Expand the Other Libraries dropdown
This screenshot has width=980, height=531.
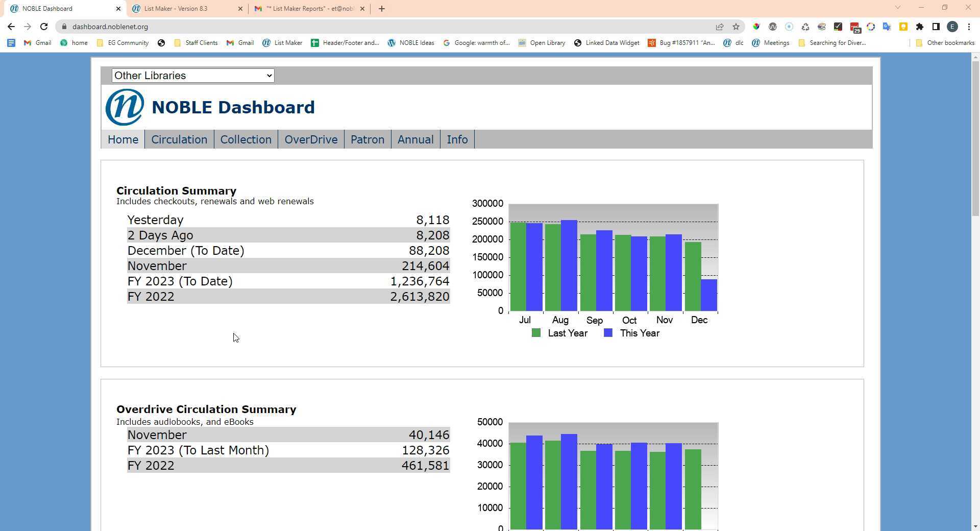(193, 76)
